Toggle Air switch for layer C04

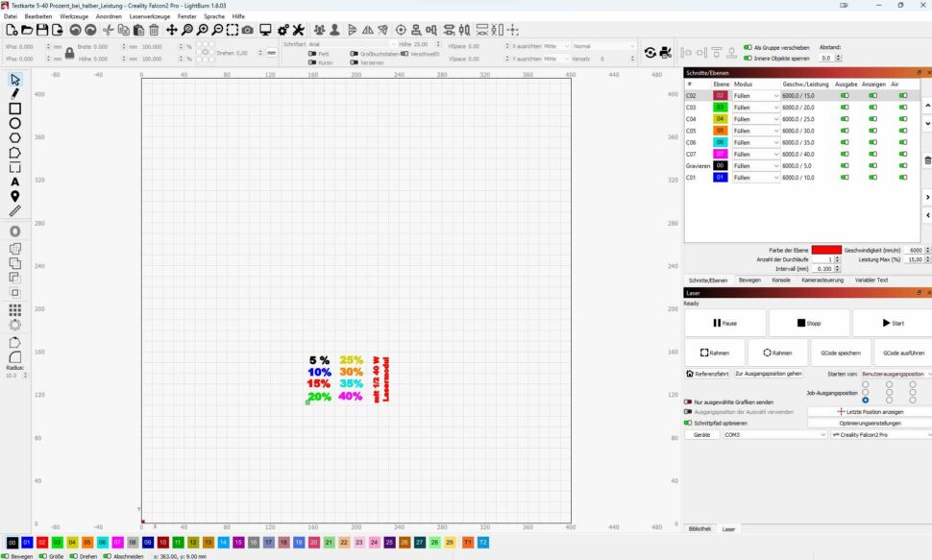(x=903, y=119)
